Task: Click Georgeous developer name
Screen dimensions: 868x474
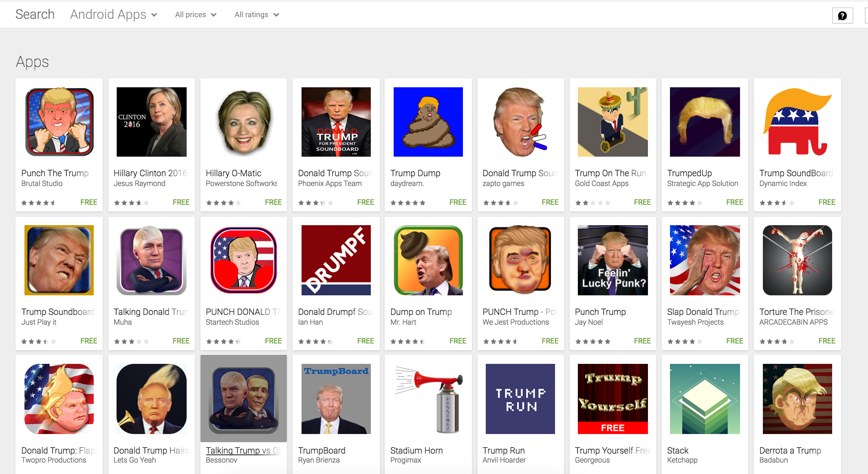Action: [592, 460]
